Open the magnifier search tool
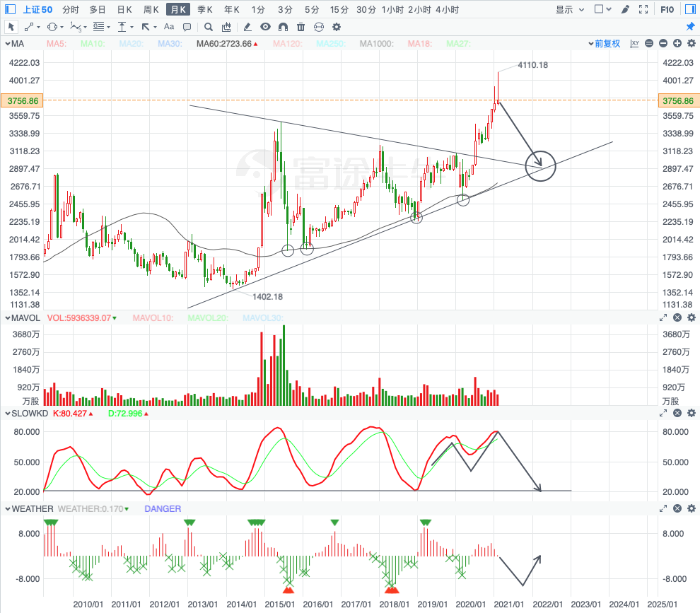700x613 pixels. coord(209,28)
